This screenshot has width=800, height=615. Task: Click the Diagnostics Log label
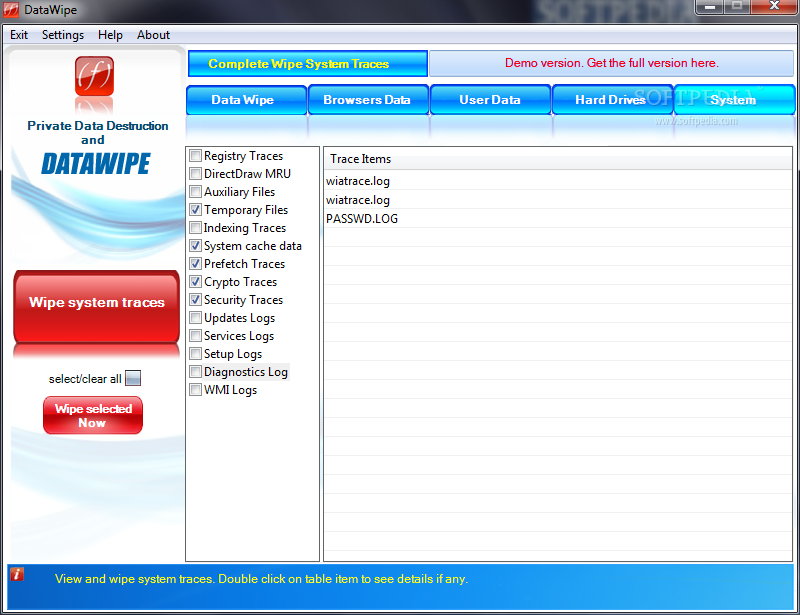point(246,372)
